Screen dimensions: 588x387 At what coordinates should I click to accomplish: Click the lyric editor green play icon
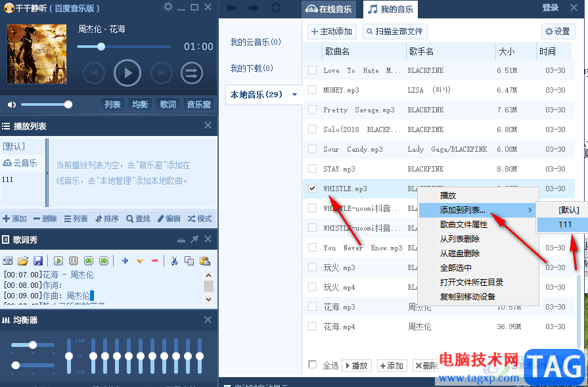[x=58, y=261]
